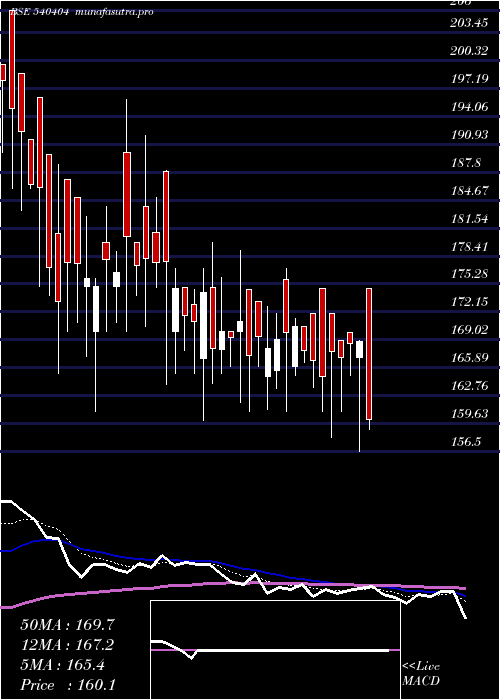The height and width of the screenshot is (700, 500).
Task: Click the Price : 160.1 readout
Action: [68, 685]
